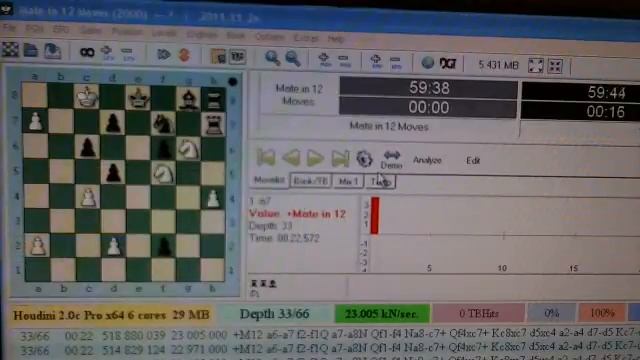Open the EPD menu
This screenshot has width=640, height=360.
coord(61,30)
